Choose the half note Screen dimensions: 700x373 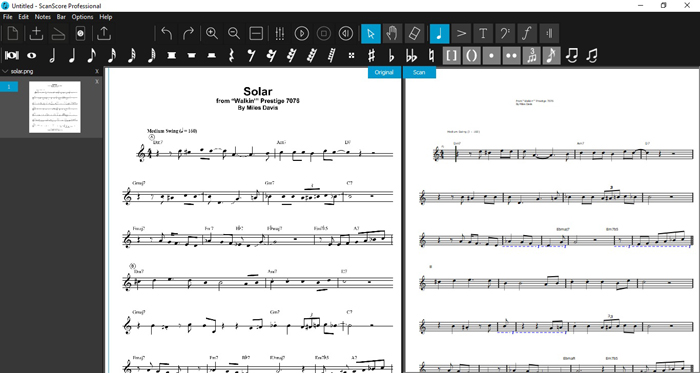click(52, 55)
